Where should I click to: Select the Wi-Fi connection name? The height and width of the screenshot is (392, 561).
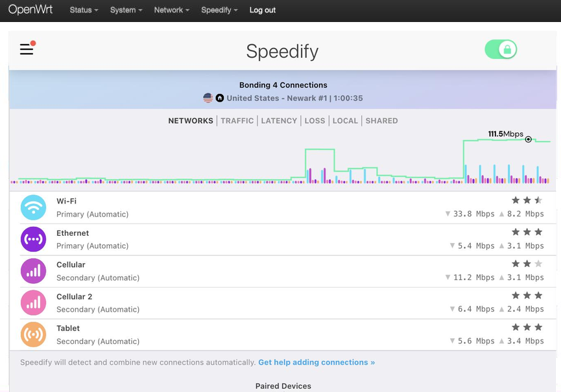pyautogui.click(x=67, y=201)
